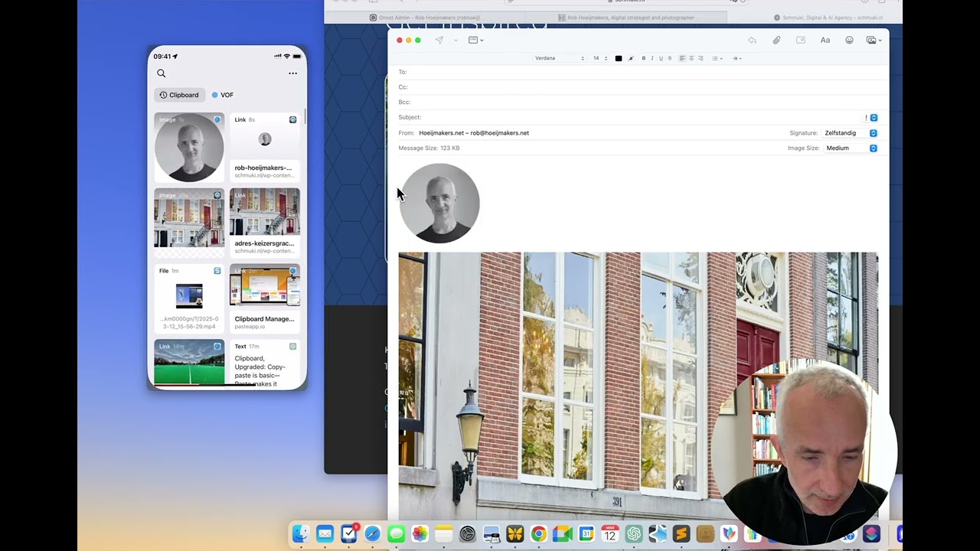
Task: Click the Send message paper plane icon
Action: (439, 40)
